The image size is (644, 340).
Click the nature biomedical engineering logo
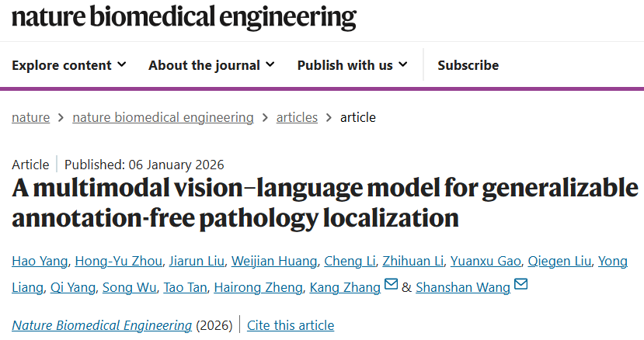point(184,17)
